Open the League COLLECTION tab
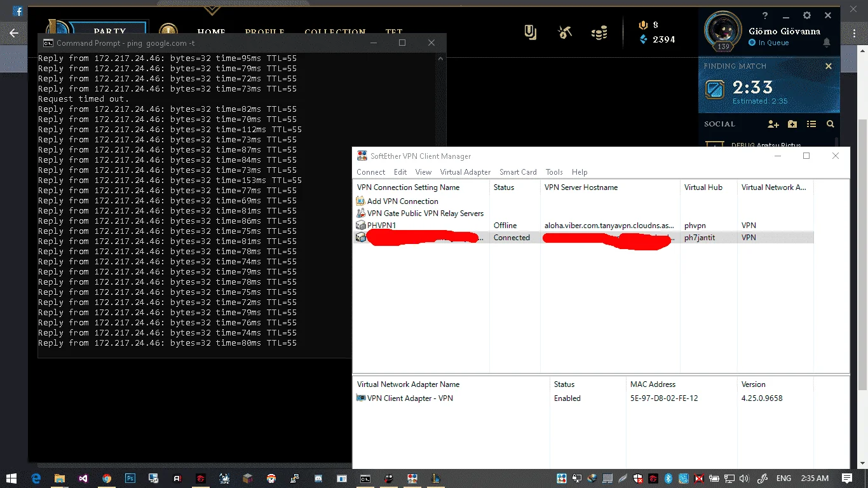 point(335,32)
